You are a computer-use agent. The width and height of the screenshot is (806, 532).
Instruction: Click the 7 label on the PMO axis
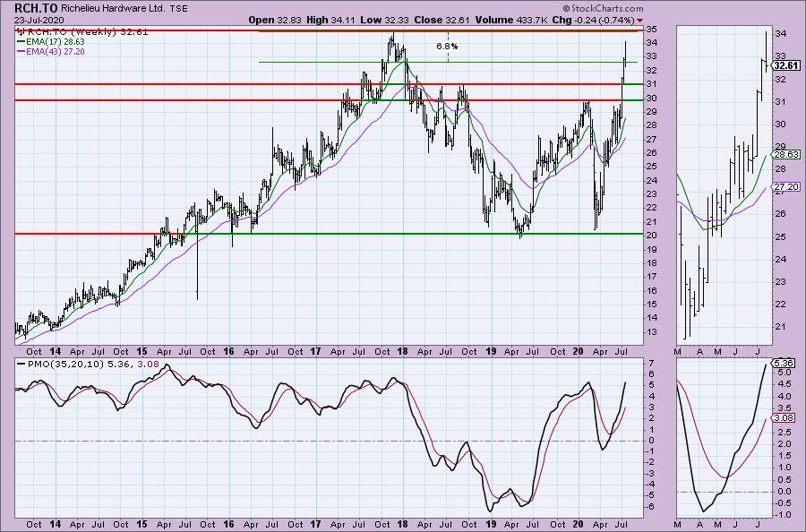pos(651,364)
